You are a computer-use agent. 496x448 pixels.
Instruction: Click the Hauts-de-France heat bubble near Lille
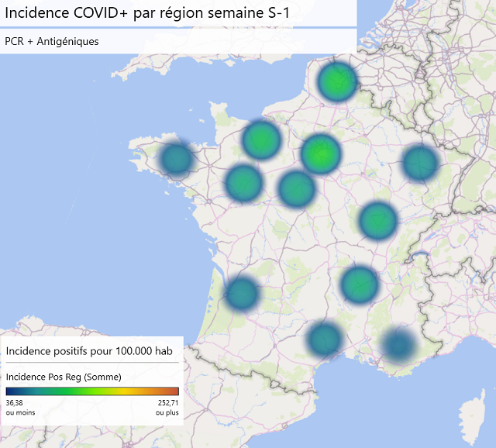[x=338, y=81]
